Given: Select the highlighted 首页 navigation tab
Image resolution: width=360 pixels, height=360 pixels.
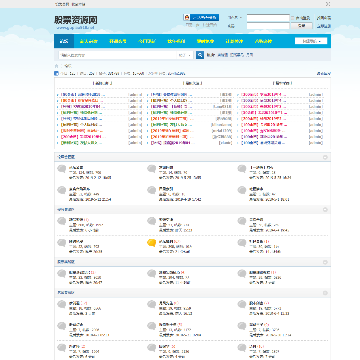Looking at the screenshot, I should tap(64, 41).
